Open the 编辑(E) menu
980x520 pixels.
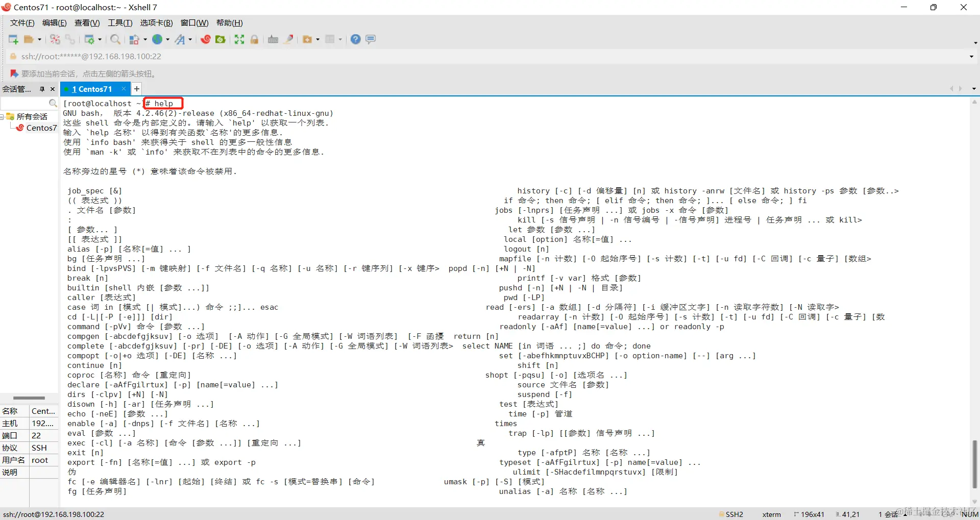(55, 23)
